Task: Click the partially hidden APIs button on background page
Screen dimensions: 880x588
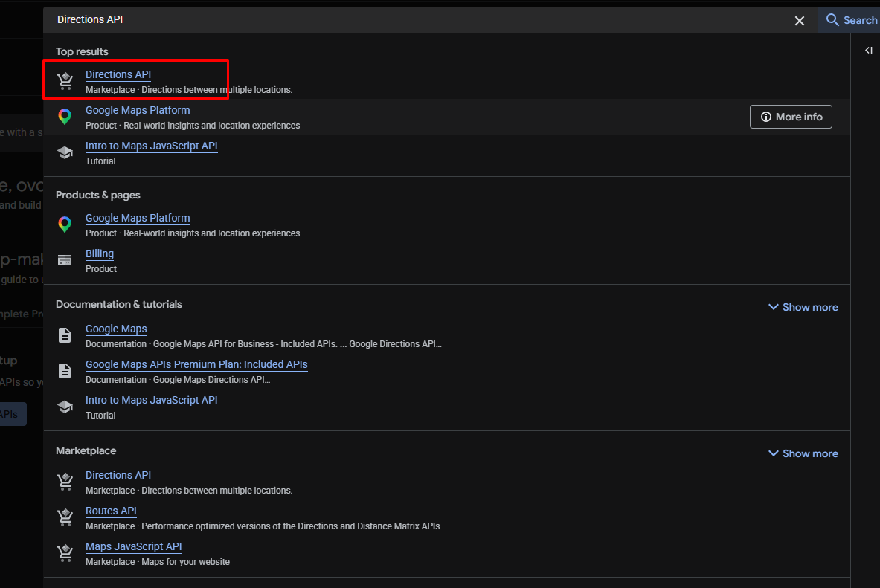Action: [13, 414]
